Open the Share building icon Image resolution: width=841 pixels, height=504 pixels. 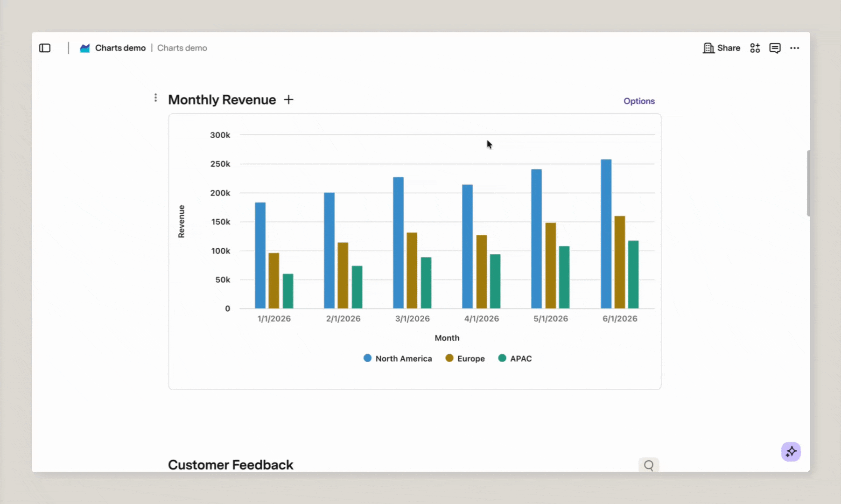708,48
